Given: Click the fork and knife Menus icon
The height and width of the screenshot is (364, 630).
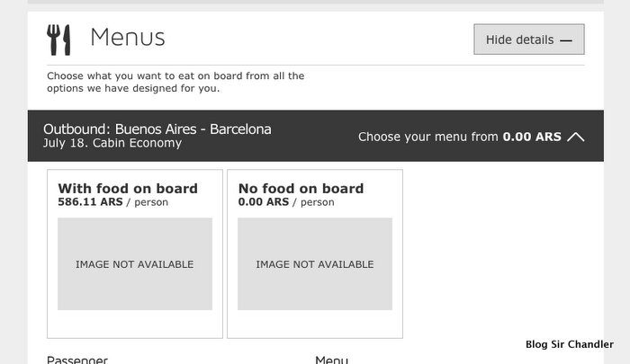Looking at the screenshot, I should pos(58,40).
